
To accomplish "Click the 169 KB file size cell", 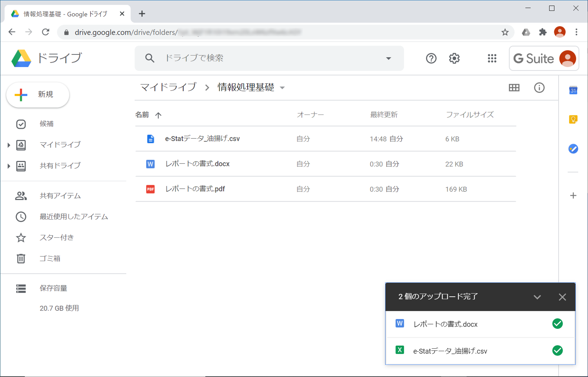I will point(456,189).
